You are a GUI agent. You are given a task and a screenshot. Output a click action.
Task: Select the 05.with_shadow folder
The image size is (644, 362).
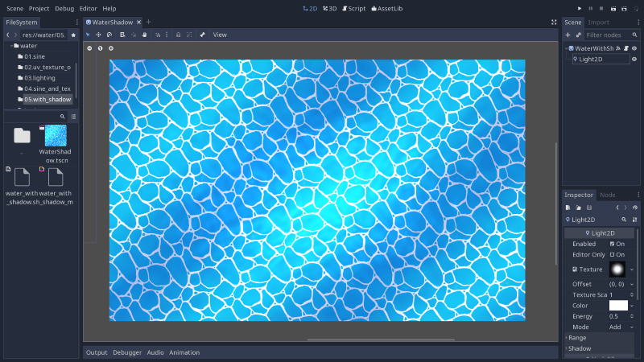click(x=47, y=99)
